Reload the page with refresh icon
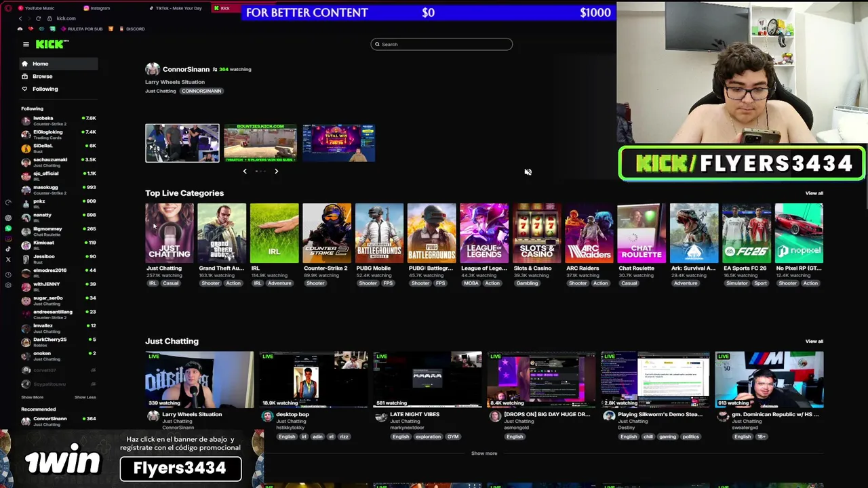This screenshot has width=868, height=488. coord(38,18)
